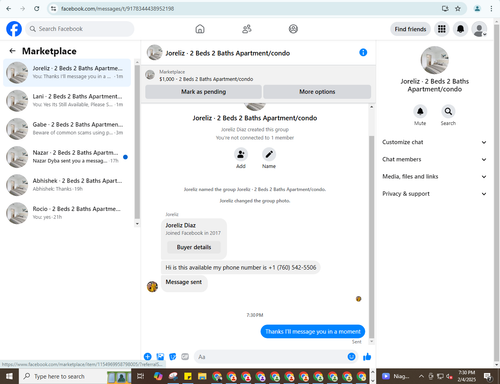
Task: Add people with the Add icon
Action: pyautogui.click(x=241, y=155)
